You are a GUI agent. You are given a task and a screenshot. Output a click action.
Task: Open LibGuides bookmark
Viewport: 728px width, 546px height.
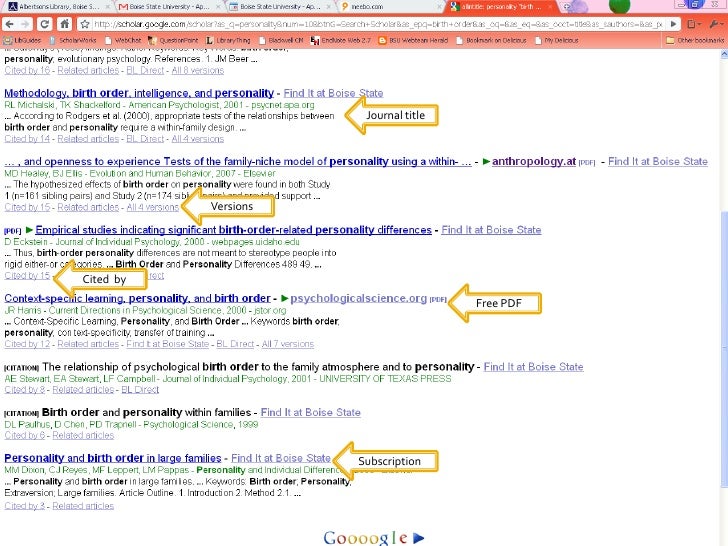(x=22, y=40)
